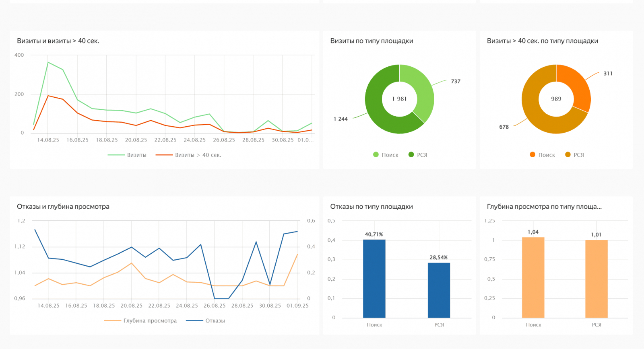
Task: Select the orange РСЯ bar labeled 1,01
Action: point(596,279)
